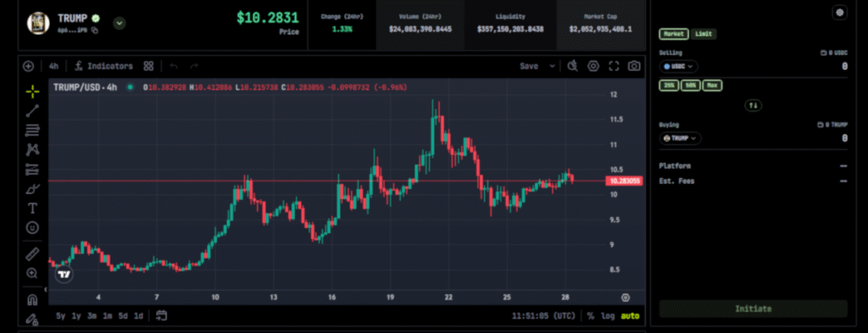Open the price axis settings gear
This screenshot has height=333, width=868.
626,297
